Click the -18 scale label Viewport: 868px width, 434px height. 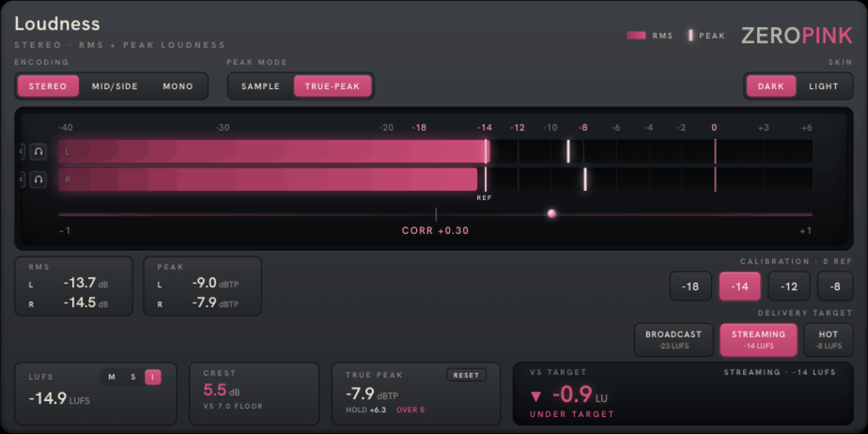(x=419, y=128)
